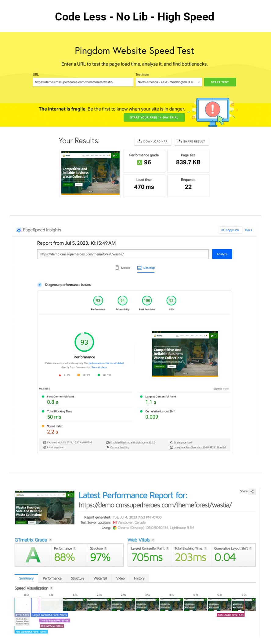Click the GTmetrix Cumulative Layout Shift help icon
The width and height of the screenshot is (271, 644).
coord(251,548)
